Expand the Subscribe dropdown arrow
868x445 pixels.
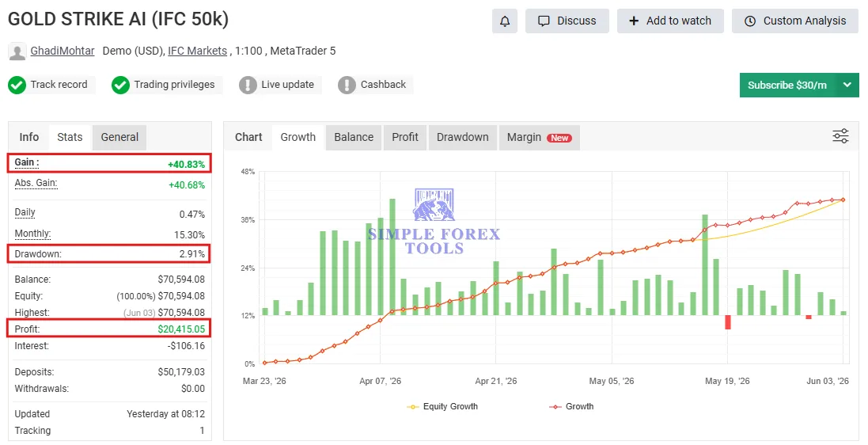847,85
